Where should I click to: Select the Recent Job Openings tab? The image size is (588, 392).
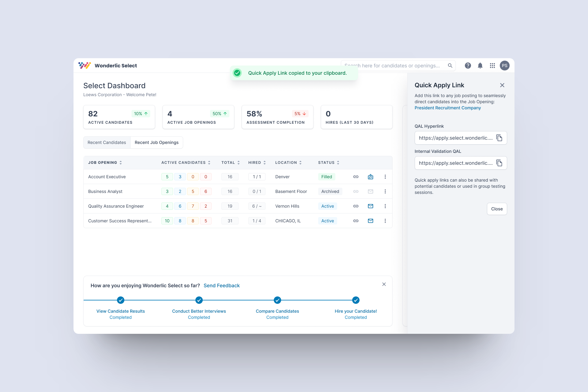tap(156, 142)
